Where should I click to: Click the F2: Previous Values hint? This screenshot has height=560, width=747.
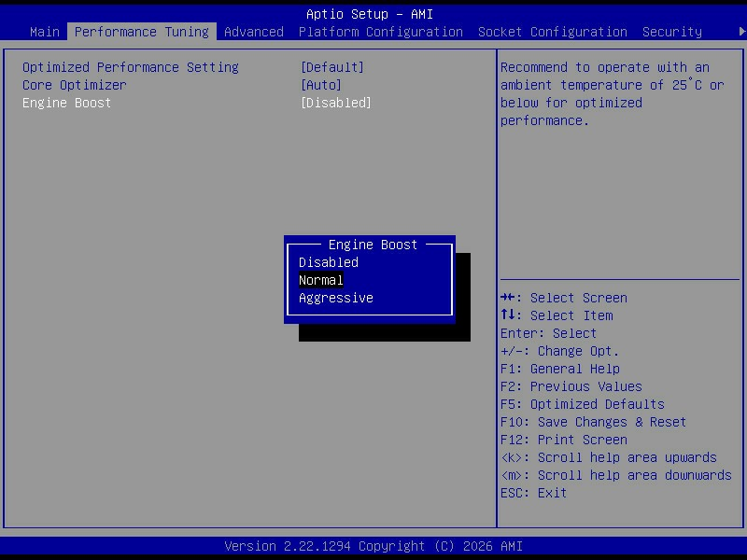[571, 386]
